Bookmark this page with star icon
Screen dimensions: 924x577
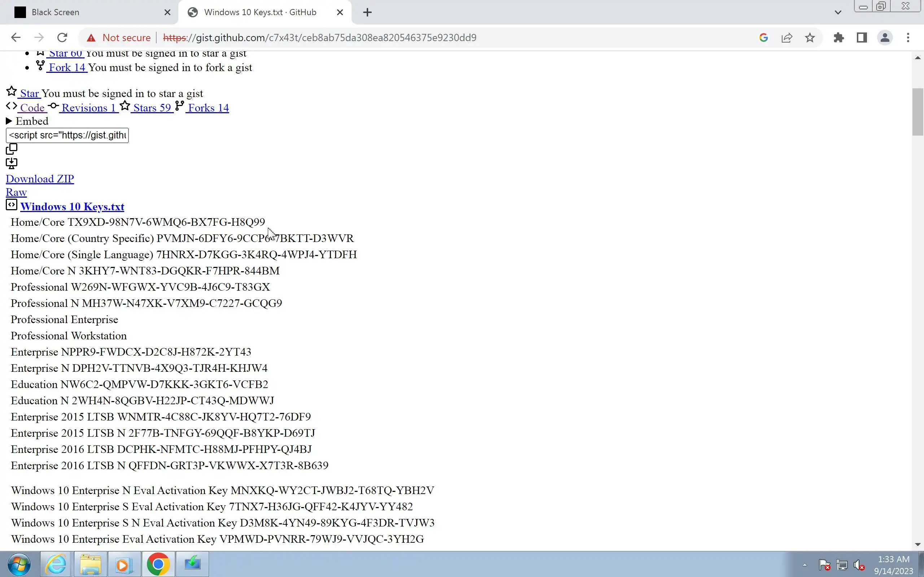tap(810, 38)
